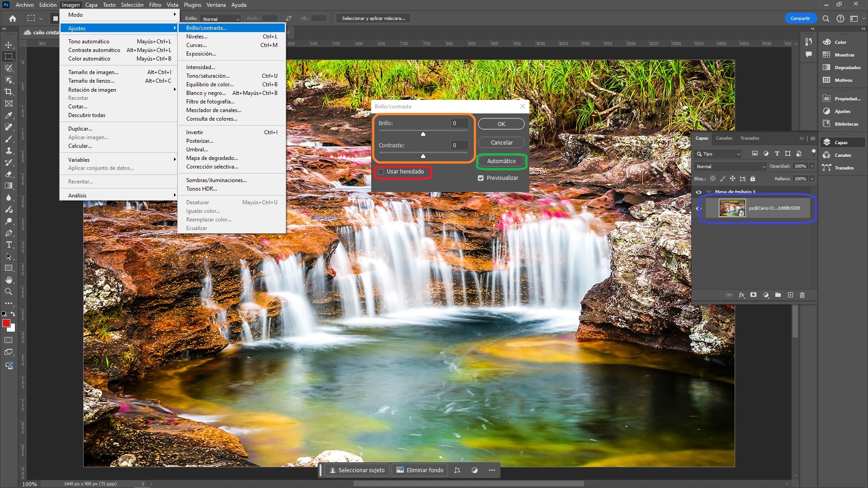Hide Mesa de trabajo 1 eye icon
The height and width of the screenshot is (488, 868).
tap(698, 192)
